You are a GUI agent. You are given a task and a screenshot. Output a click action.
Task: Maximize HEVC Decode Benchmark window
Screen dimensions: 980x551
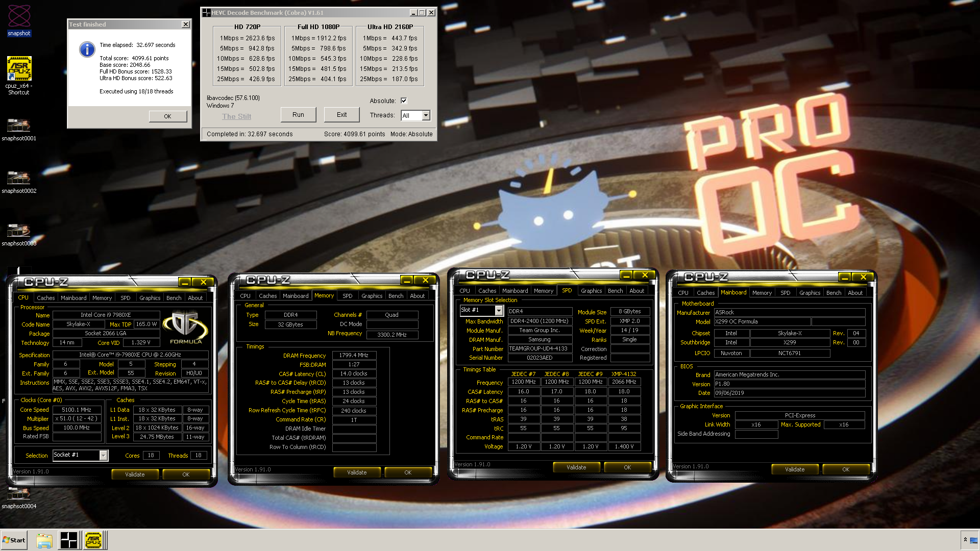(422, 13)
